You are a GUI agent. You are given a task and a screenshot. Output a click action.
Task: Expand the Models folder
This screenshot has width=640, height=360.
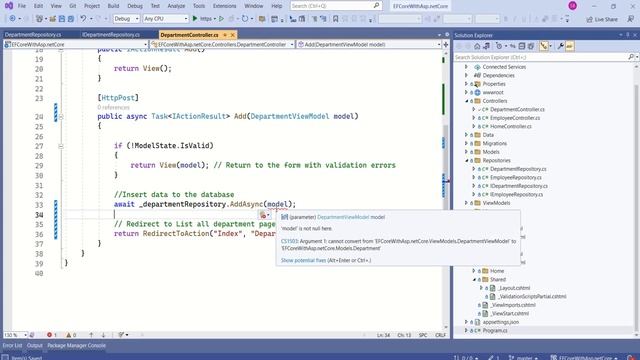(467, 152)
